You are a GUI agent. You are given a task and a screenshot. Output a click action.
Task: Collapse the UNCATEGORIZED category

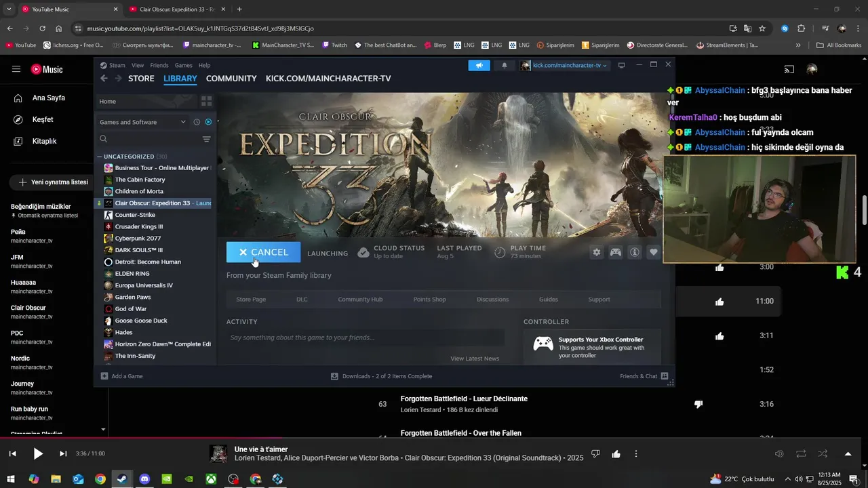click(x=132, y=157)
